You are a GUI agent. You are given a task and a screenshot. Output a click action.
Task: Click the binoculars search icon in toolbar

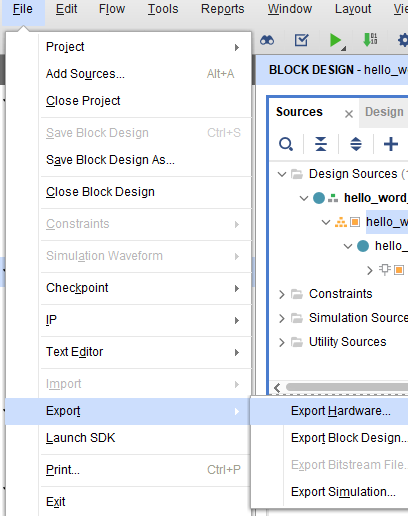click(x=267, y=41)
